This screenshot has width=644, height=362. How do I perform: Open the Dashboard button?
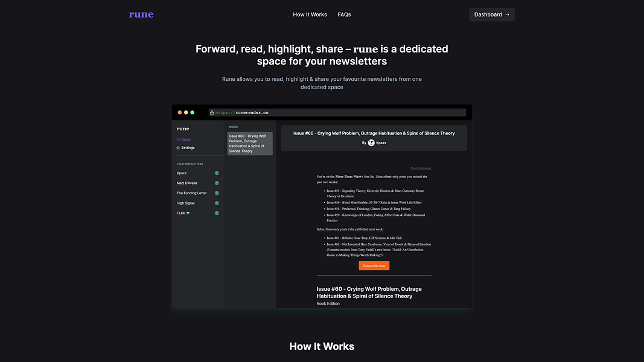pos(492,14)
